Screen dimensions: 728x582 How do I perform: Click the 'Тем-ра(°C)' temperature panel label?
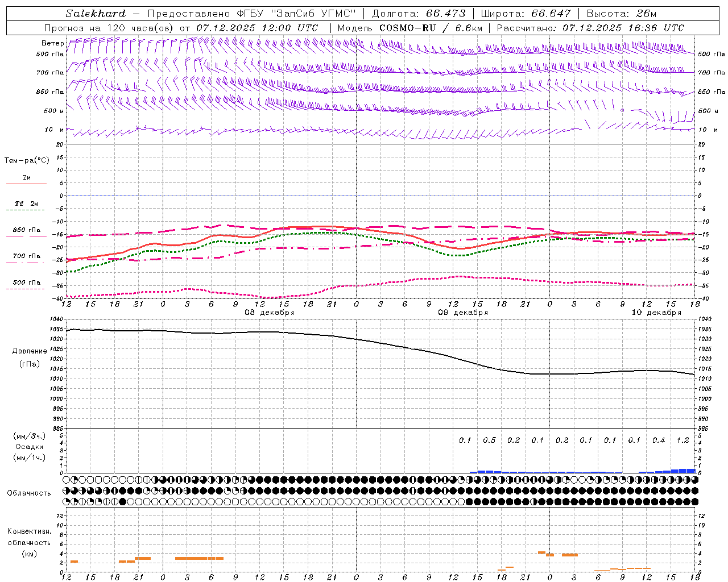(x=27, y=161)
